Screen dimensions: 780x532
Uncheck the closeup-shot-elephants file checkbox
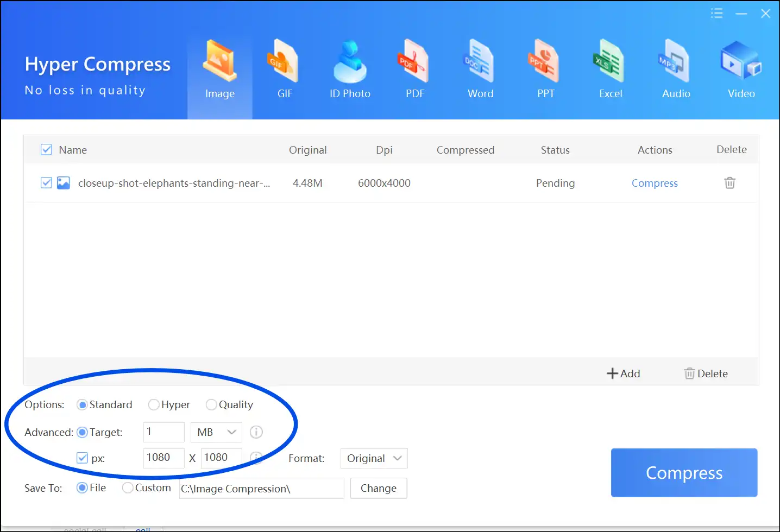(47, 183)
